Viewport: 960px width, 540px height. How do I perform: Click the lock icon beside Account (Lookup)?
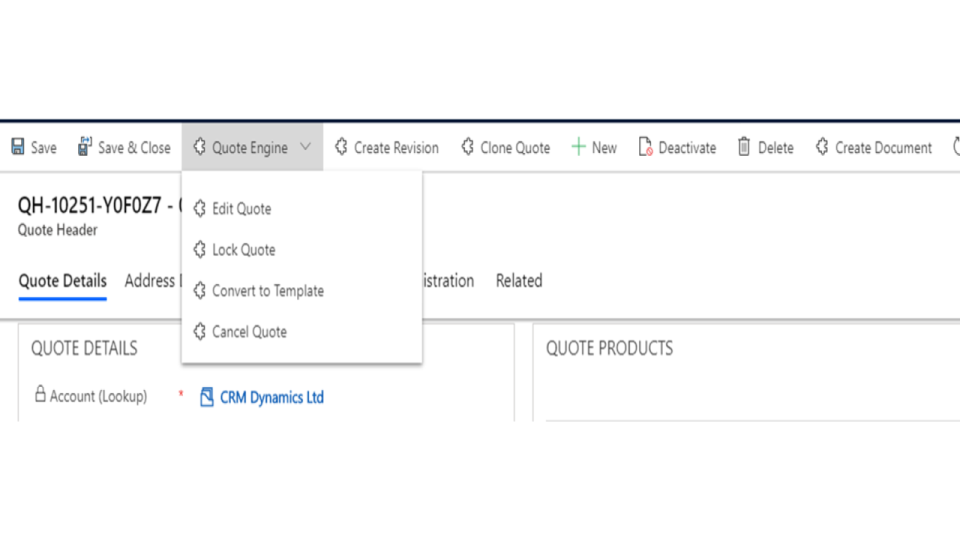[x=40, y=395]
